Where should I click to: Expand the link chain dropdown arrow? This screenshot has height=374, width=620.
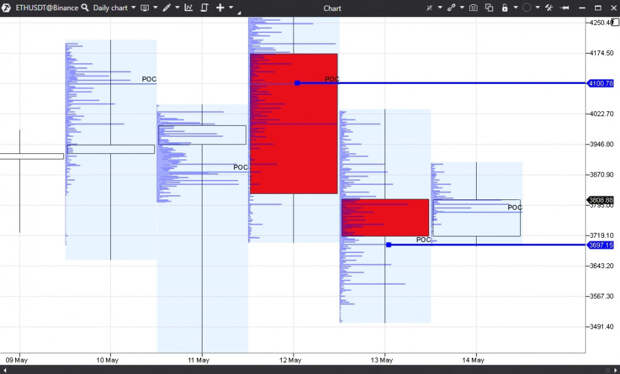(x=461, y=8)
